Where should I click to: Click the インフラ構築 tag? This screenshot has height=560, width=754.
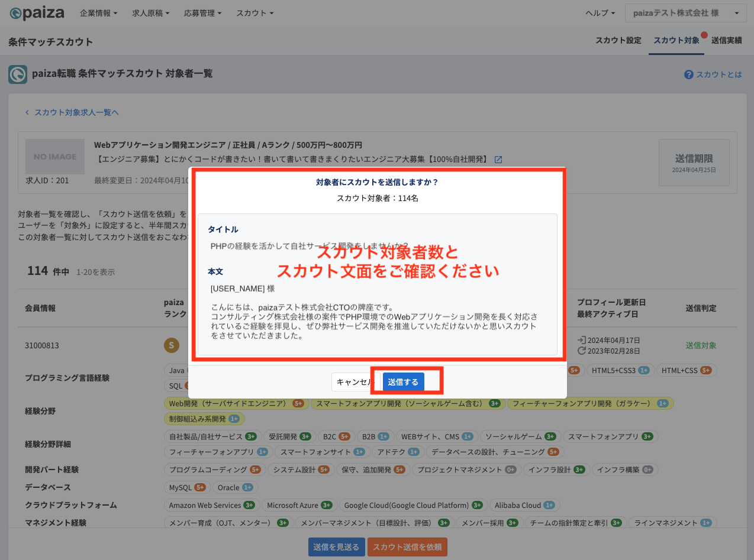625,470
